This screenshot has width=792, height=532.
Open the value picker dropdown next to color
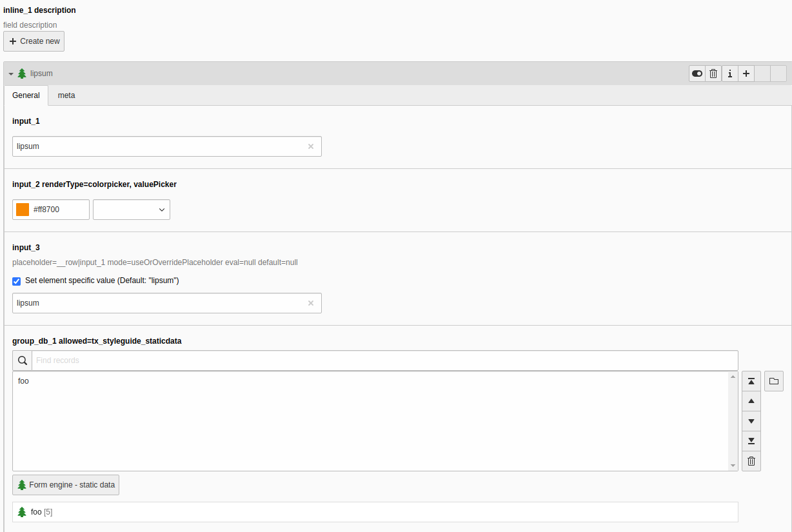pos(132,210)
